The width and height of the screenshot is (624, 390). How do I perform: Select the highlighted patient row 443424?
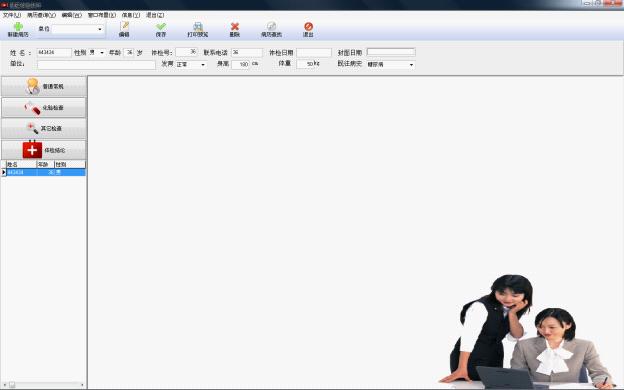46,172
